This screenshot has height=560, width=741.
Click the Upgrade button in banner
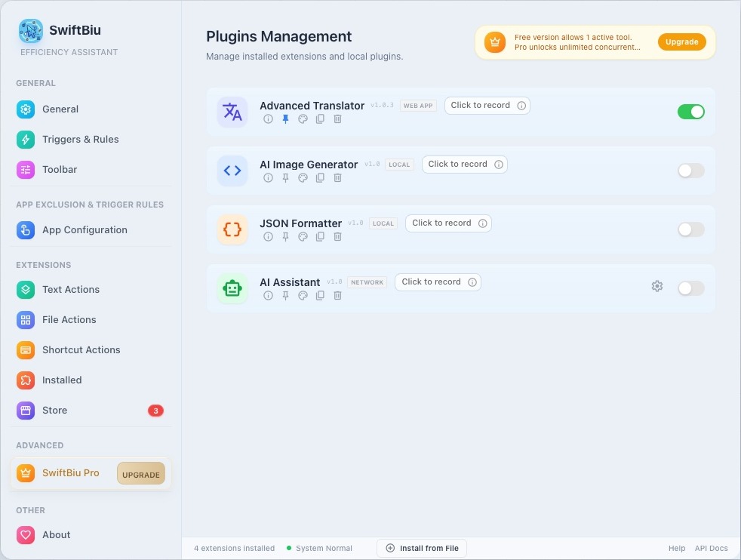(x=682, y=42)
